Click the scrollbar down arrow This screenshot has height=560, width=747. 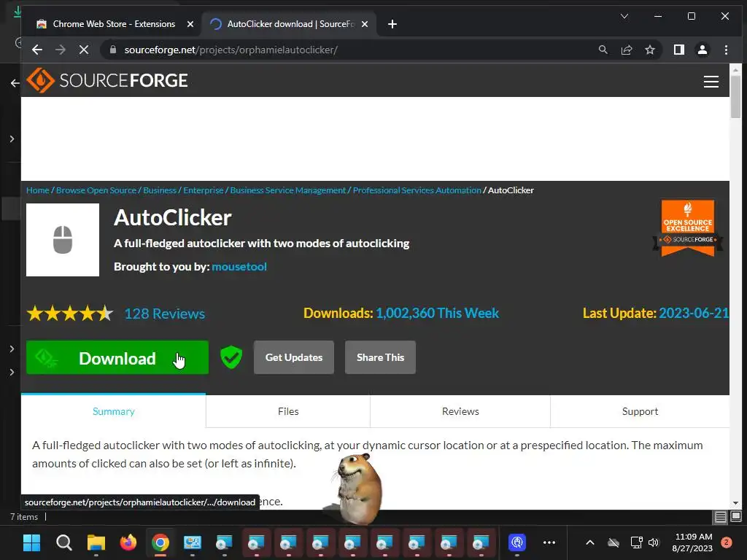pos(735,503)
